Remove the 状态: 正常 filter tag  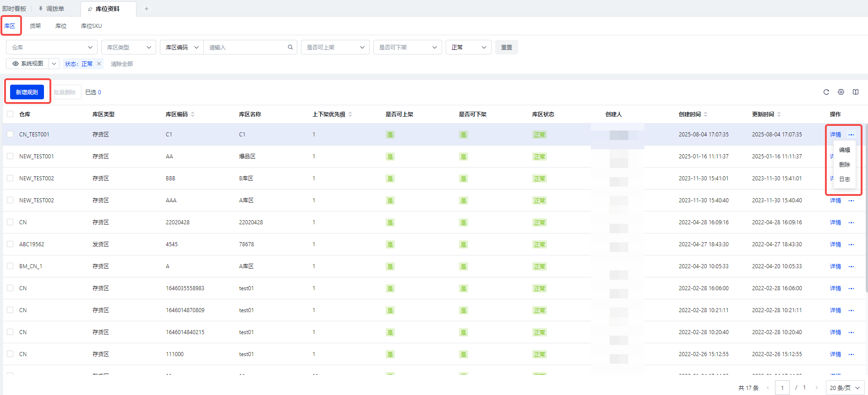point(99,64)
